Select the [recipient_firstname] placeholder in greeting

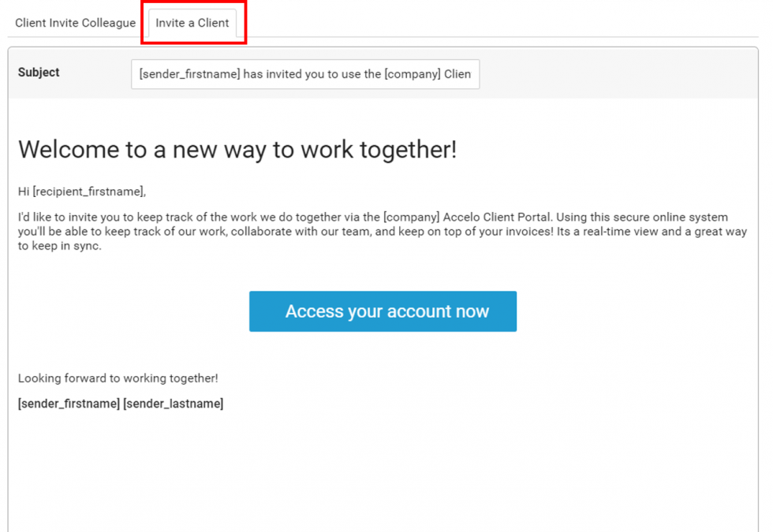click(89, 191)
